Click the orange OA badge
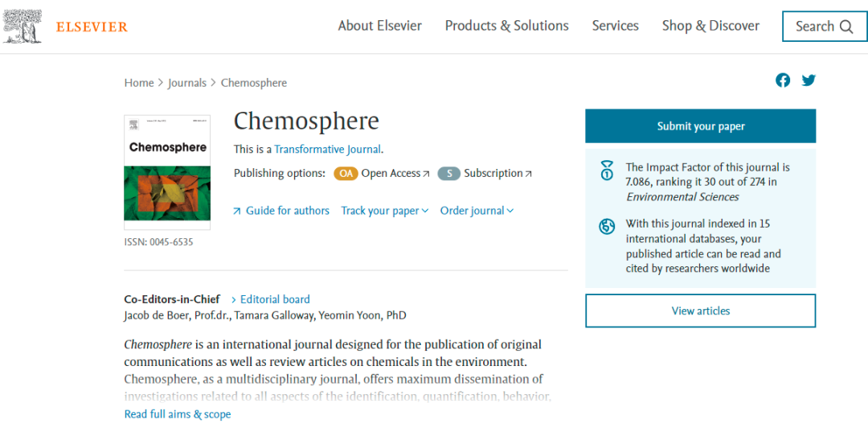Image resolution: width=868 pixels, height=436 pixels. tap(346, 173)
